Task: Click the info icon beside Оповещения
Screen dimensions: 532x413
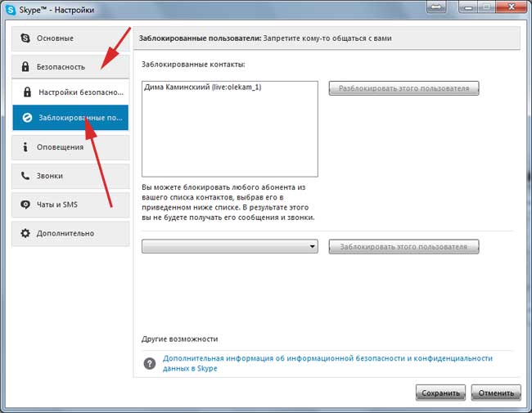Action: click(x=25, y=147)
